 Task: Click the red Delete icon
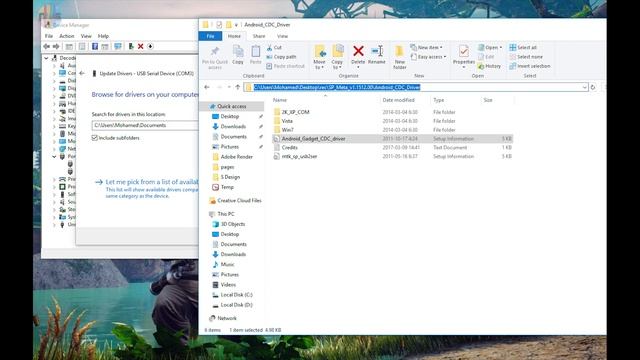point(358,51)
